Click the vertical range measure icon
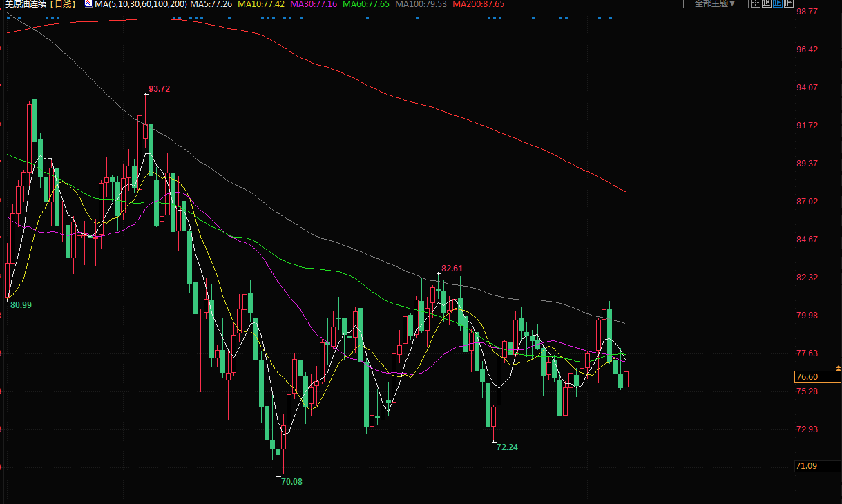The width and height of the screenshot is (842, 504). click(766, 3)
